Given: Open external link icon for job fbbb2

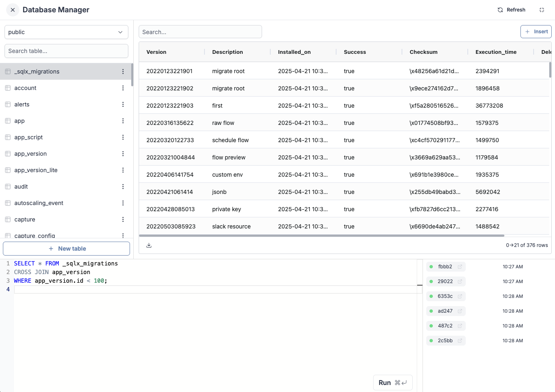Looking at the screenshot, I should coord(460,267).
